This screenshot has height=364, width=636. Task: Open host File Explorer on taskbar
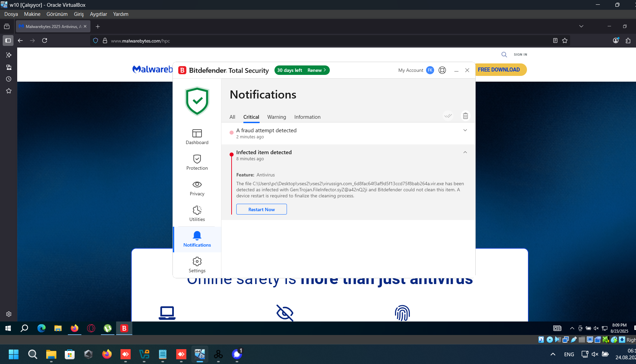[x=51, y=354]
